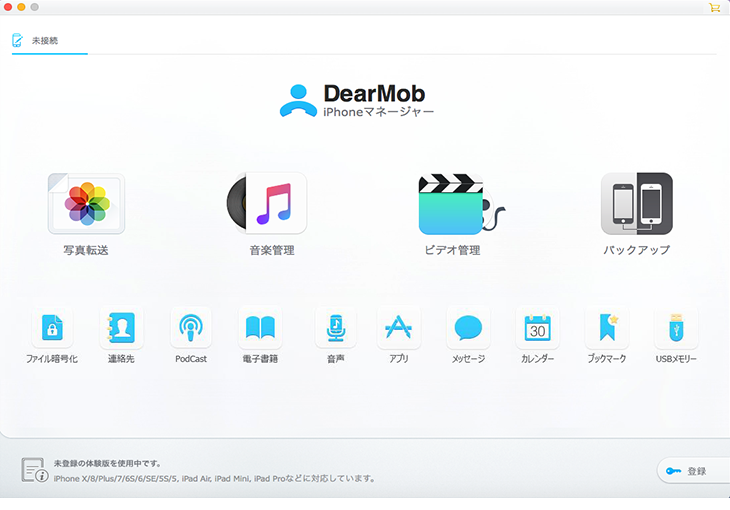Viewport: 730px width, 510px height.
Task: Open 音楽管理 music manager icon
Action: point(267,204)
